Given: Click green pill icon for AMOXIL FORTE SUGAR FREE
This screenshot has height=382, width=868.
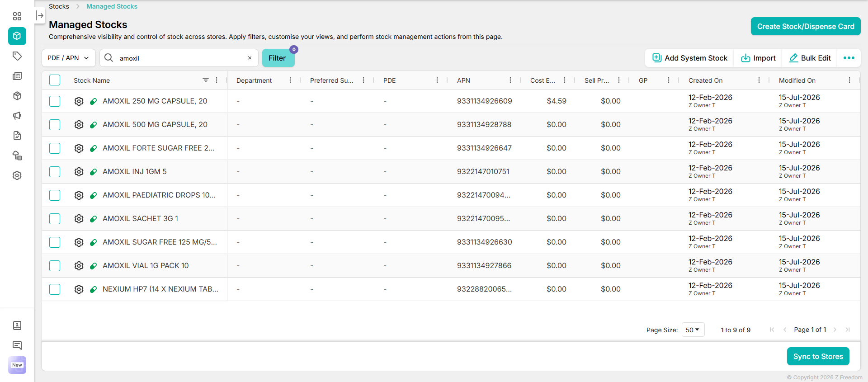Looking at the screenshot, I should click(x=94, y=148).
